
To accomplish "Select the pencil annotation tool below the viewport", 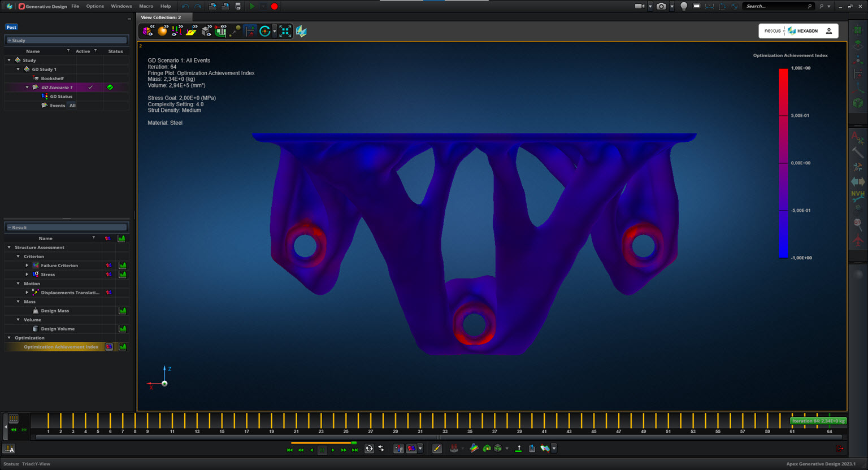I will click(x=437, y=448).
